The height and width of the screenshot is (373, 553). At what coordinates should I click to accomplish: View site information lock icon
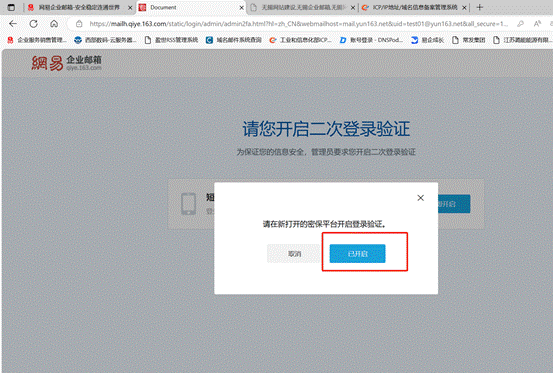(x=79, y=24)
